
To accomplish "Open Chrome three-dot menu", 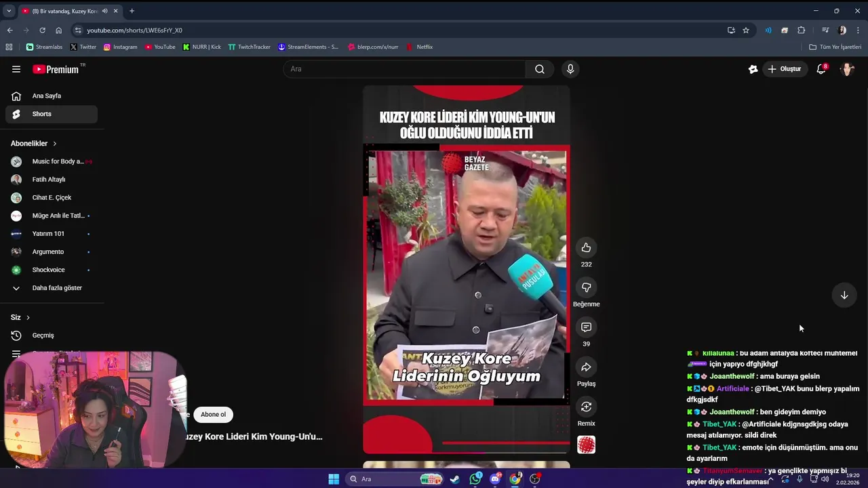I will (859, 30).
